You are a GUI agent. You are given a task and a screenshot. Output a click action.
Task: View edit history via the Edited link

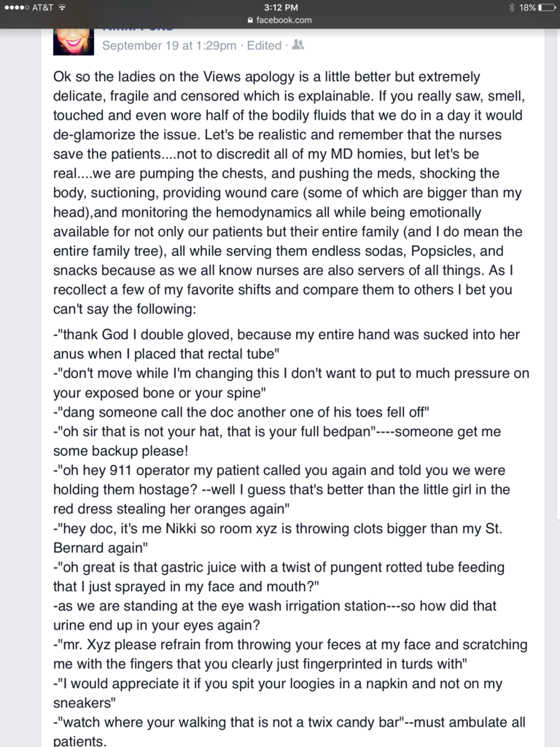264,45
